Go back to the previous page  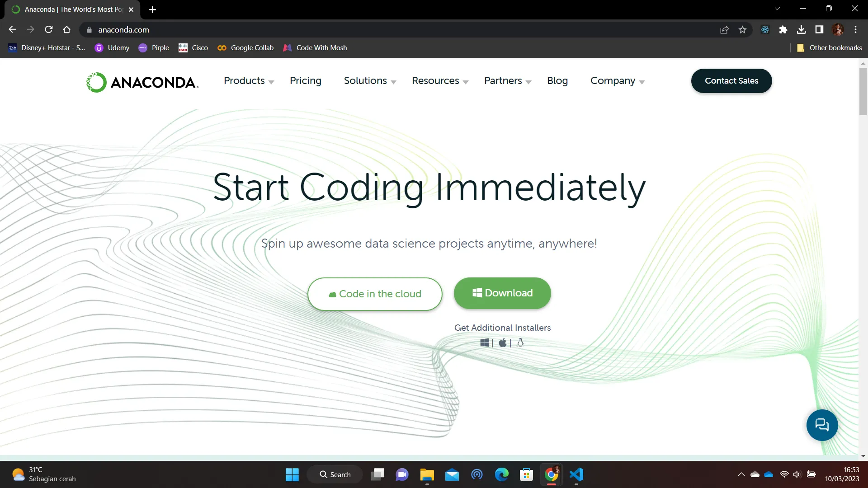12,30
